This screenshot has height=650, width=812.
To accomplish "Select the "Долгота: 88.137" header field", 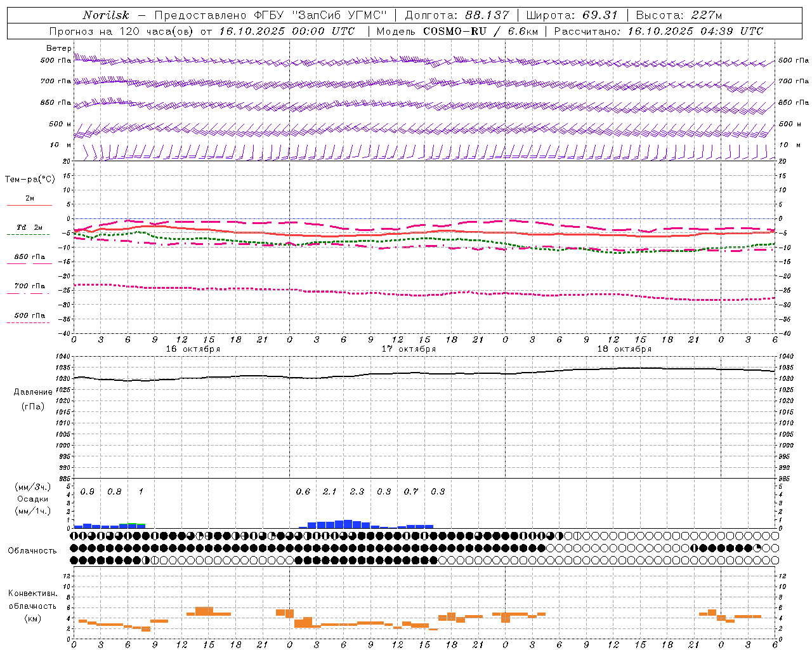I will pos(457,15).
